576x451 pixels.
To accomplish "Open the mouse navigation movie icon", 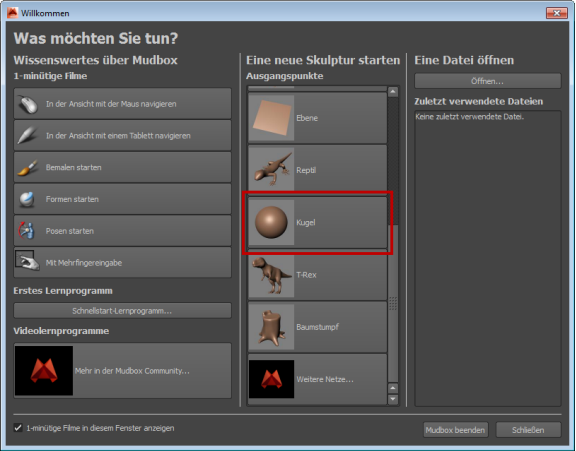I will 28,104.
